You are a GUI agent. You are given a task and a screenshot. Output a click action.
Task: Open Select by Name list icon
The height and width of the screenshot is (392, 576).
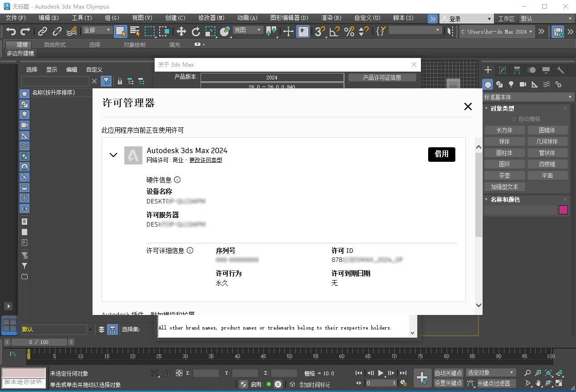click(x=135, y=31)
